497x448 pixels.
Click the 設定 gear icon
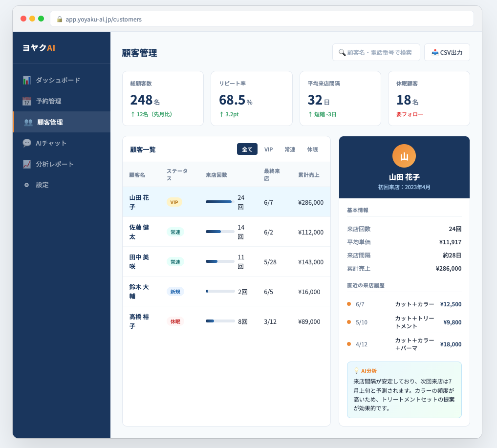point(27,185)
